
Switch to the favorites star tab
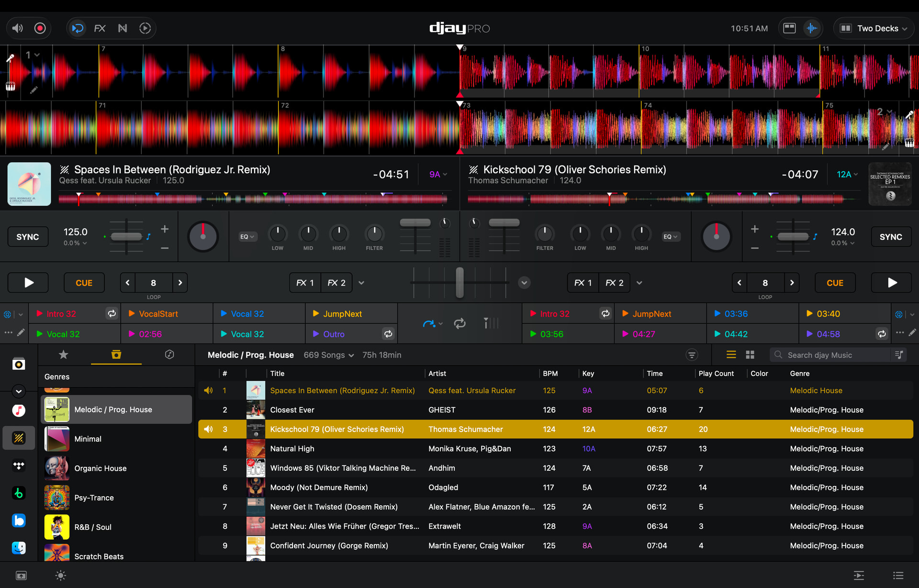[63, 355]
